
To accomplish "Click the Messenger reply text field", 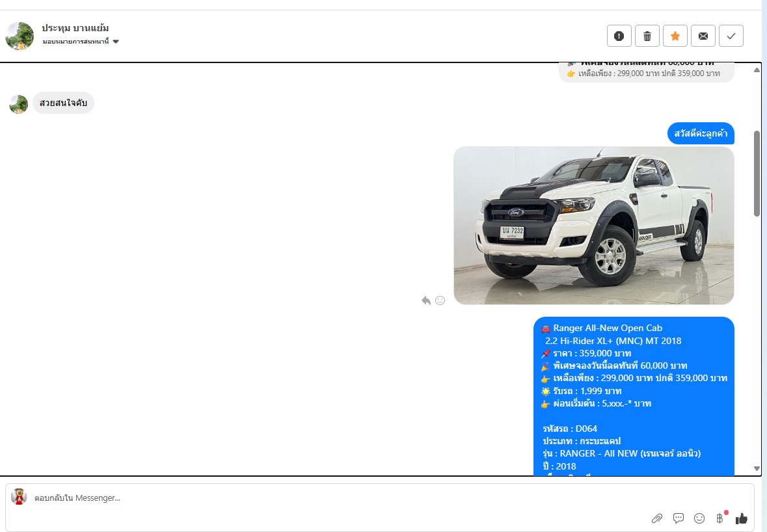I will 325,498.
